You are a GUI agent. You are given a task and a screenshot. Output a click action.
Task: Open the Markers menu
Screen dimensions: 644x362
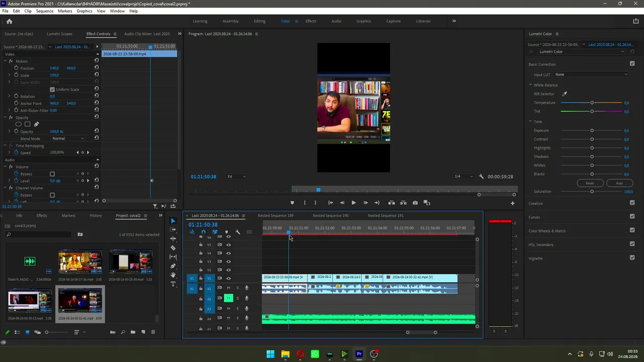[65, 11]
